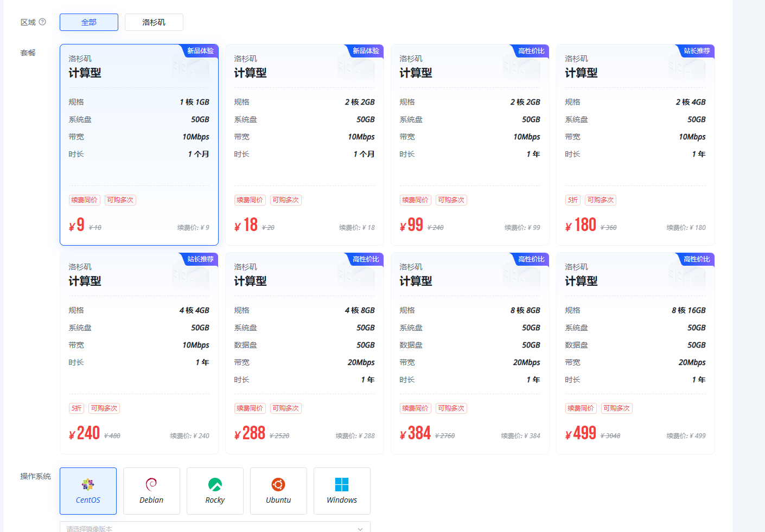Viewport: 765px width, 532px height.
Task: Select the ¥240 4核 4GB plan
Action: pos(139,353)
